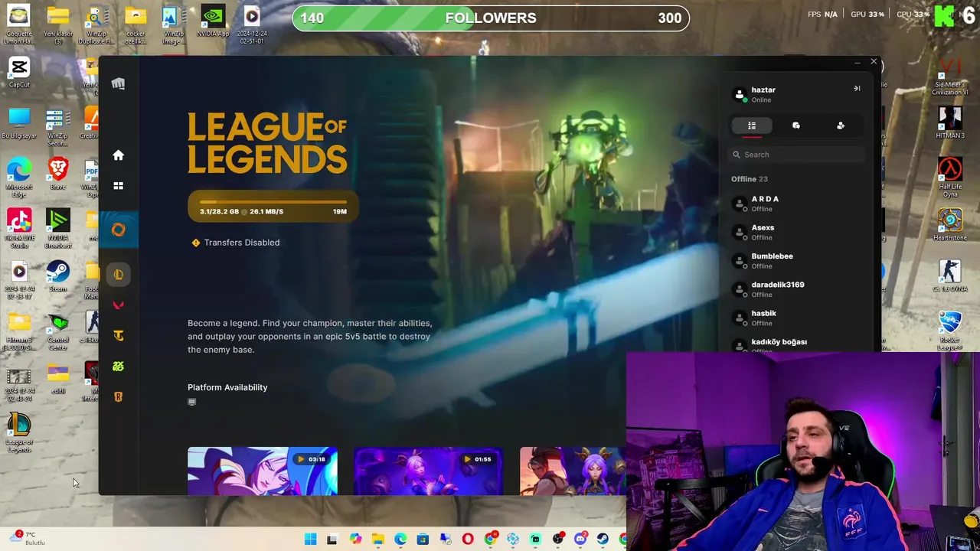Open Opera browser from the taskbar
980x551 pixels.
point(468,540)
